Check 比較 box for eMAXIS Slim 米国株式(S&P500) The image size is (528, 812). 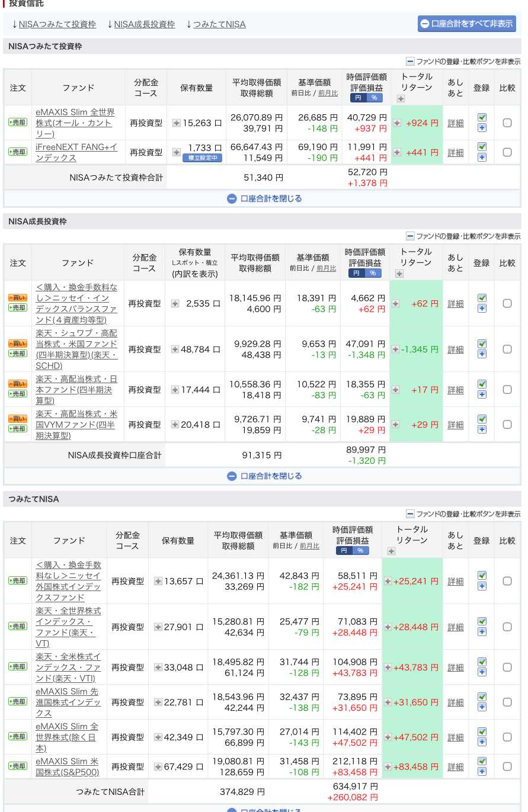coord(507,766)
